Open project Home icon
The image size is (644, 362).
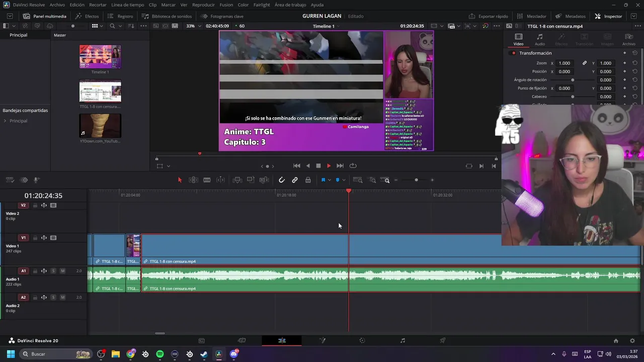pos(616,340)
